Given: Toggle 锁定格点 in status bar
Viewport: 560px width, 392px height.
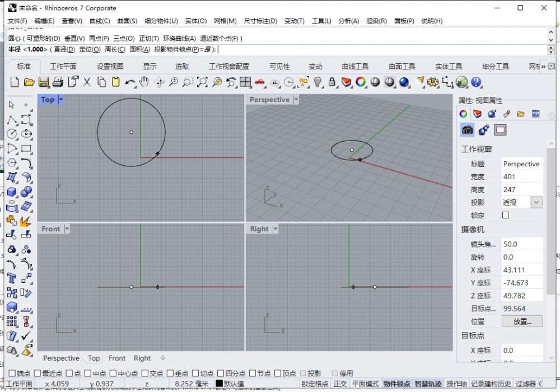Looking at the screenshot, I should click(315, 384).
